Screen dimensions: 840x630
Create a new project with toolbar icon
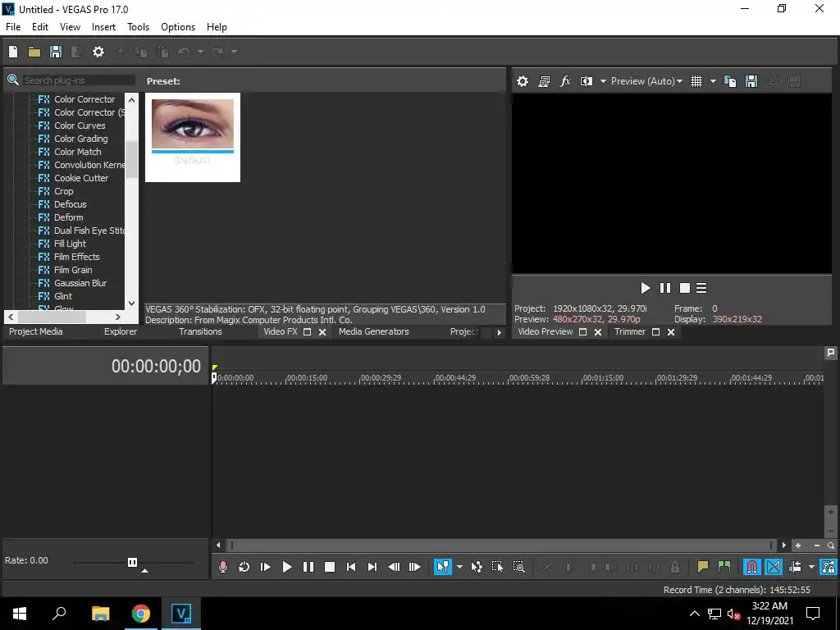(13, 52)
